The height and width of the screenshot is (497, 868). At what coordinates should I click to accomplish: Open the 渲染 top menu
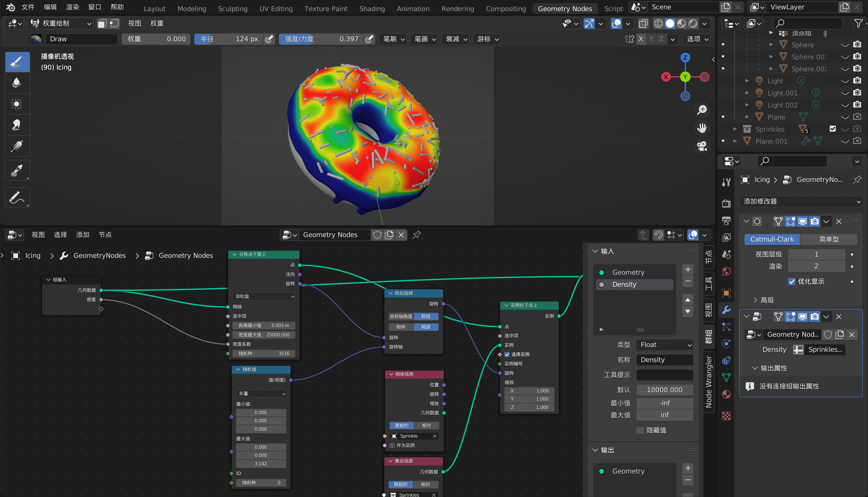72,7
